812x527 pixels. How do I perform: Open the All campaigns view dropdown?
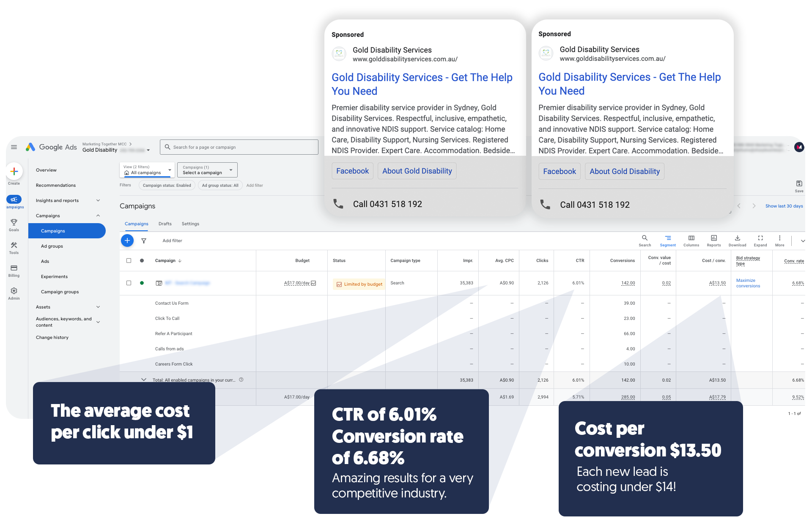[147, 170]
